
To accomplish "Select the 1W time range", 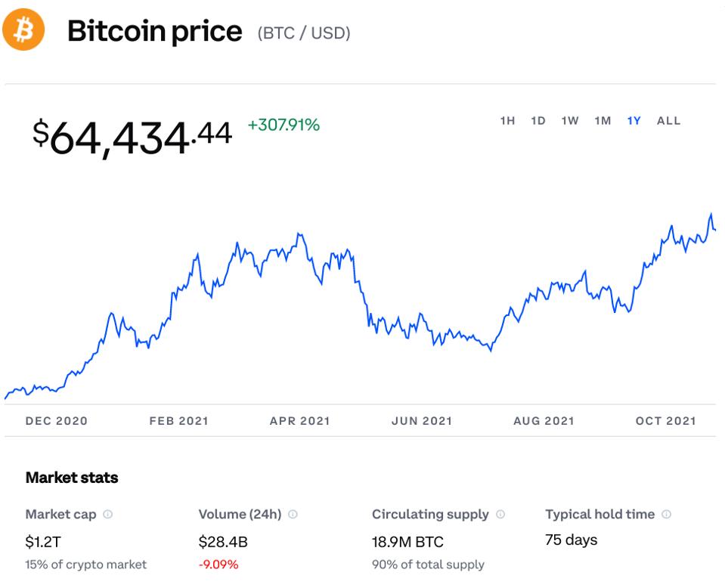I will pyautogui.click(x=570, y=121).
